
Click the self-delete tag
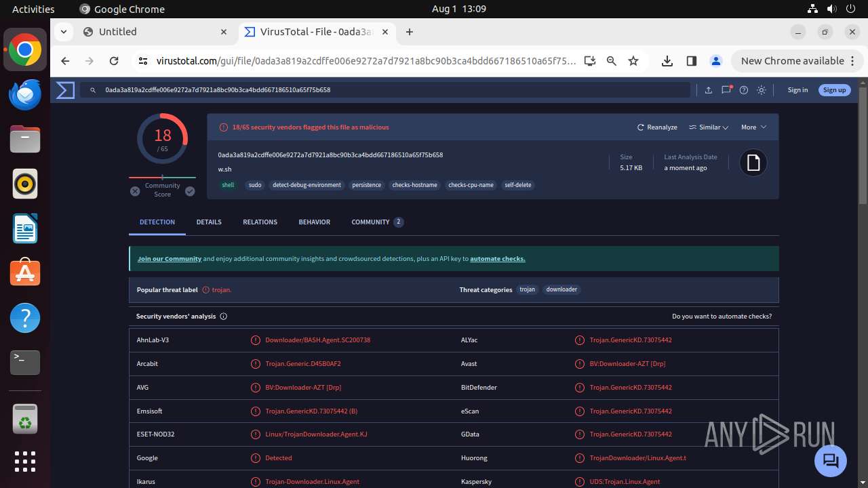click(518, 185)
